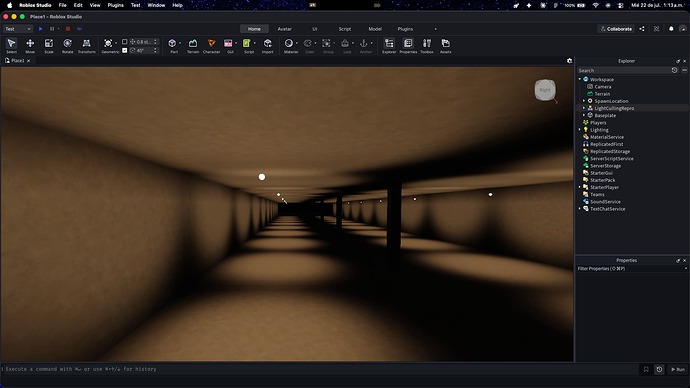Open the Toolbox

pyautogui.click(x=427, y=45)
